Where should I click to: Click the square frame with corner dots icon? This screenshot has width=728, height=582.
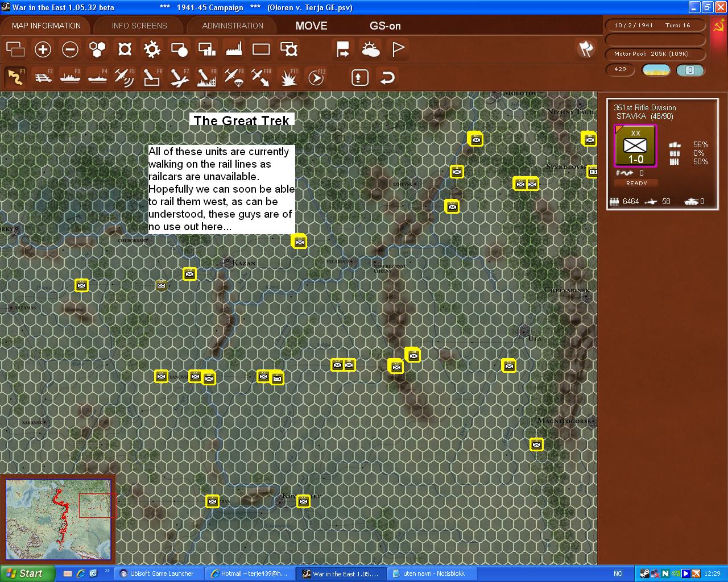pos(125,49)
